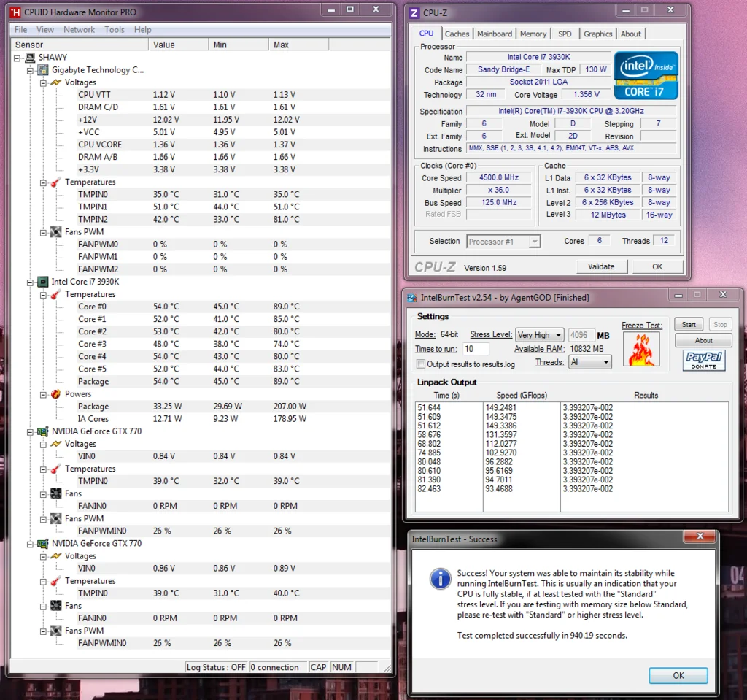The width and height of the screenshot is (747, 700).
Task: Click the IntelBurnTest title bar icon
Action: pos(412,298)
